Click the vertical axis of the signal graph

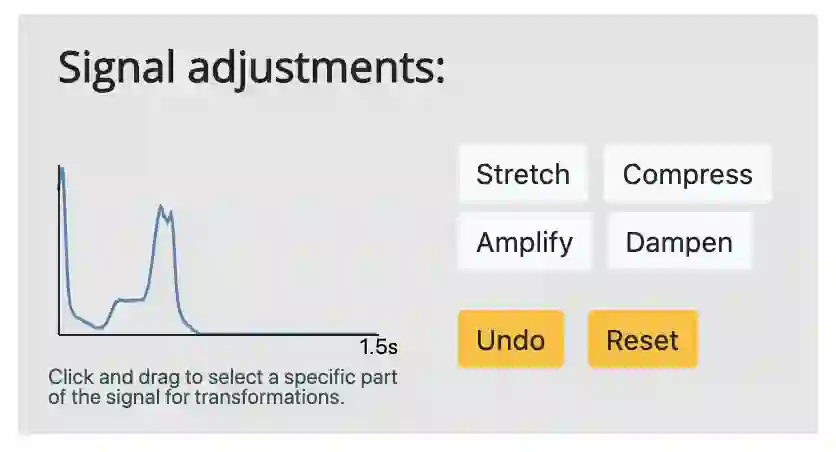59,260
